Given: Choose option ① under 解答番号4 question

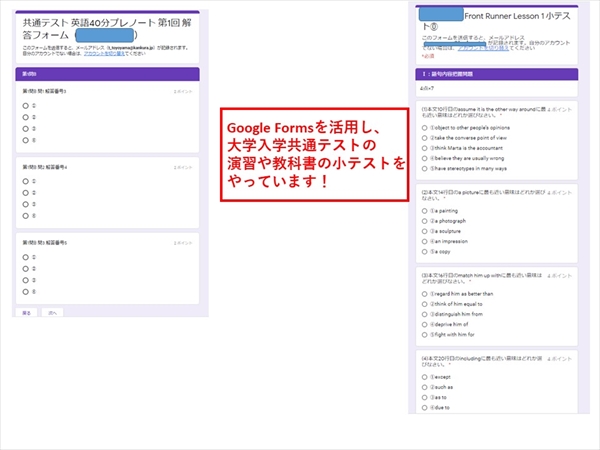Looking at the screenshot, I should pyautogui.click(x=26, y=181).
